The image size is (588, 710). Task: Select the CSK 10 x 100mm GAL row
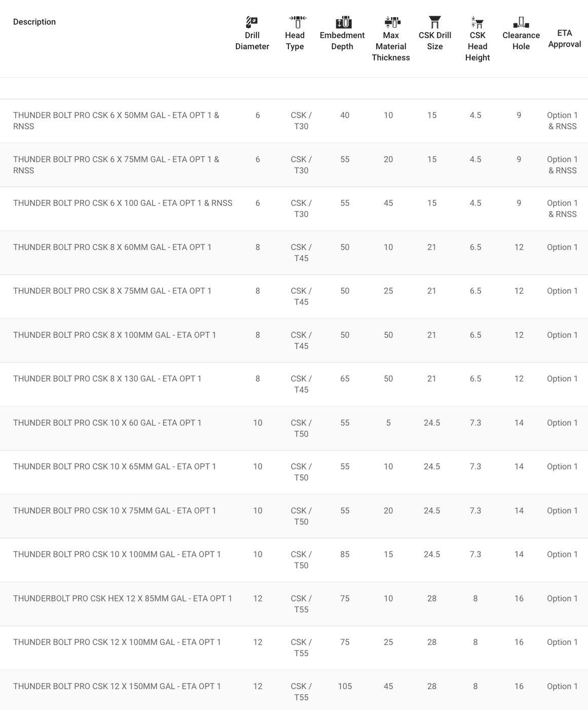pyautogui.click(x=117, y=554)
